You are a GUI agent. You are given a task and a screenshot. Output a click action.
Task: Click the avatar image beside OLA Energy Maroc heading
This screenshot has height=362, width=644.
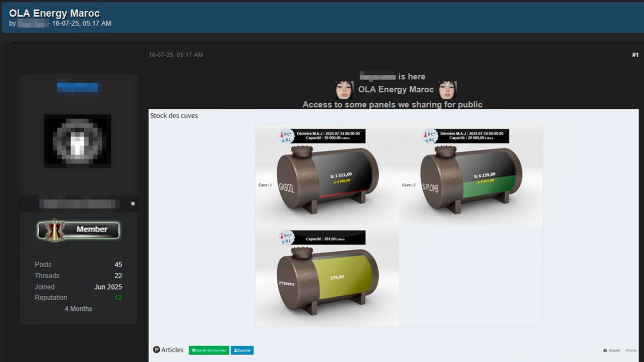(x=345, y=89)
